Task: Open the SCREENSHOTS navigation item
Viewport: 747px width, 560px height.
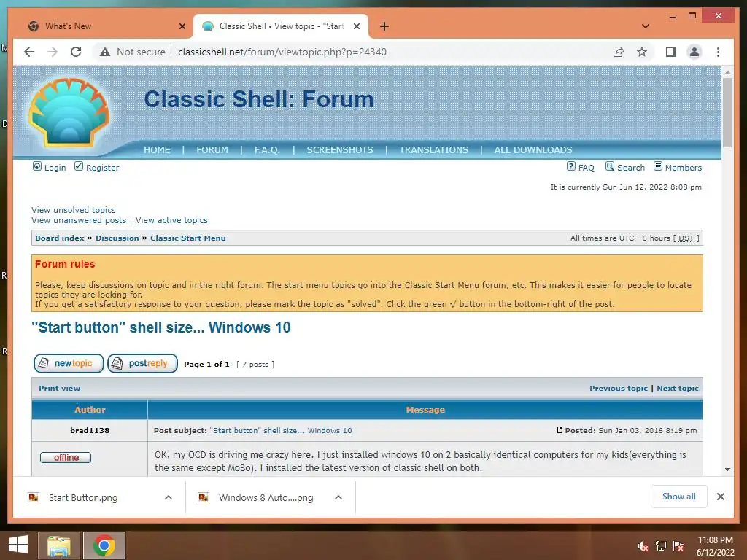Action: [x=340, y=150]
